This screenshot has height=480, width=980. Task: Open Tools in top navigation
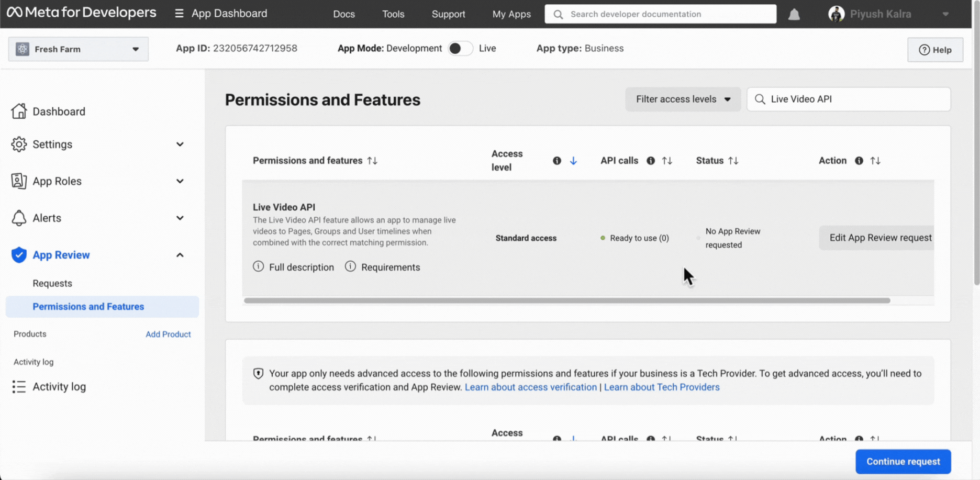click(x=393, y=14)
